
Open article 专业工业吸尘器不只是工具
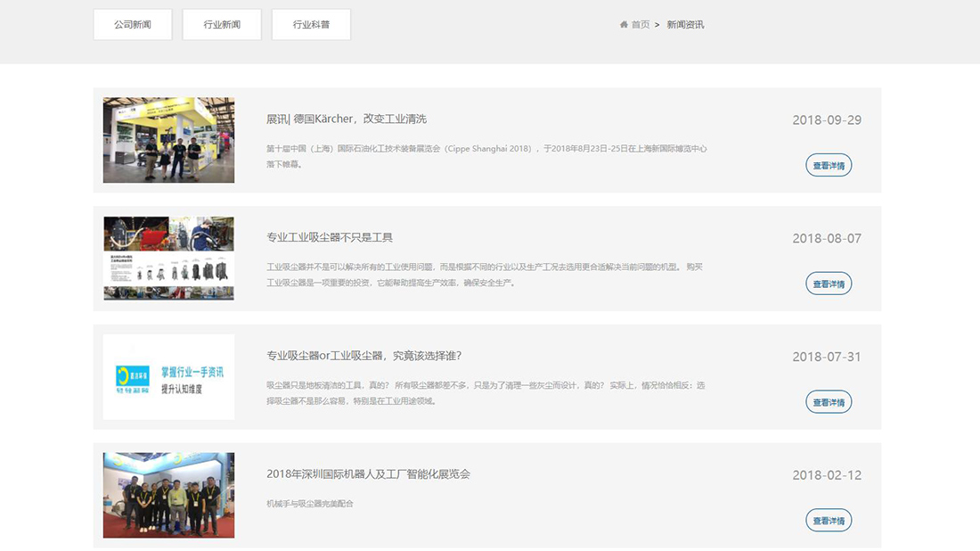[x=330, y=237]
